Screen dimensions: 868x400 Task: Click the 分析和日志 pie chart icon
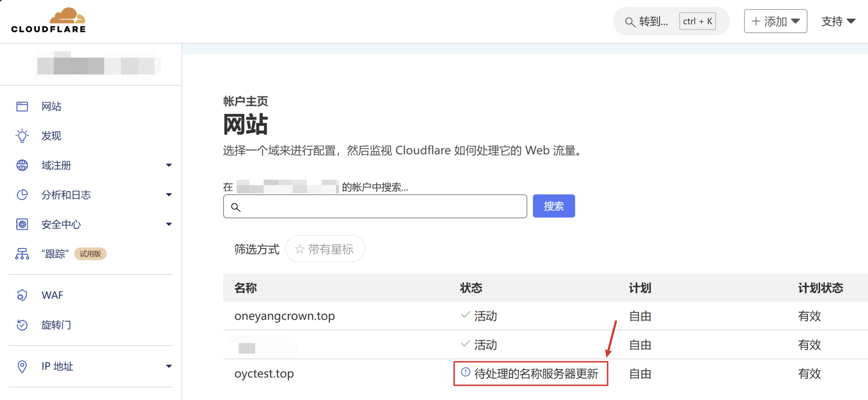22,195
